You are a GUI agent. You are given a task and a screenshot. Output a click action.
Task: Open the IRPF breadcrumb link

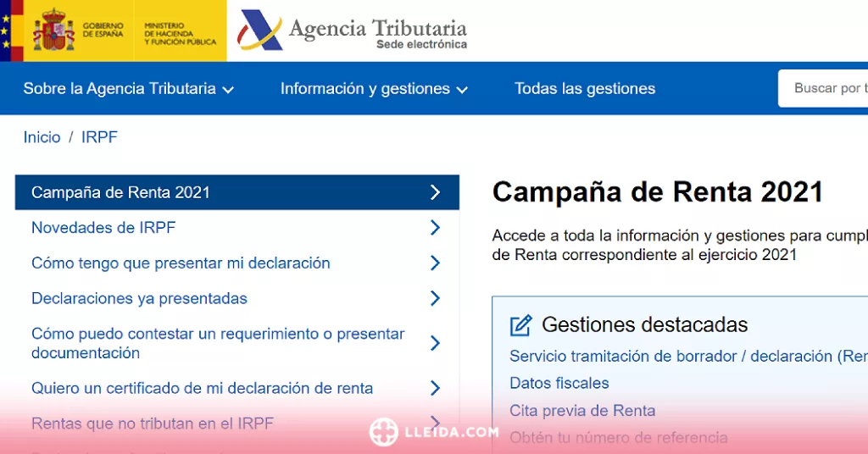[99, 137]
